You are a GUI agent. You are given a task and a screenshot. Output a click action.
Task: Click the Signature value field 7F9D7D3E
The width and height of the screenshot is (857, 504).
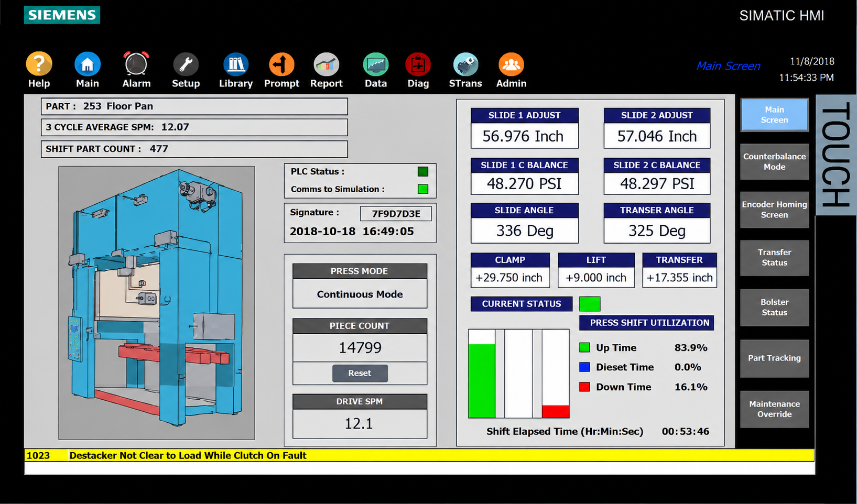[396, 213]
